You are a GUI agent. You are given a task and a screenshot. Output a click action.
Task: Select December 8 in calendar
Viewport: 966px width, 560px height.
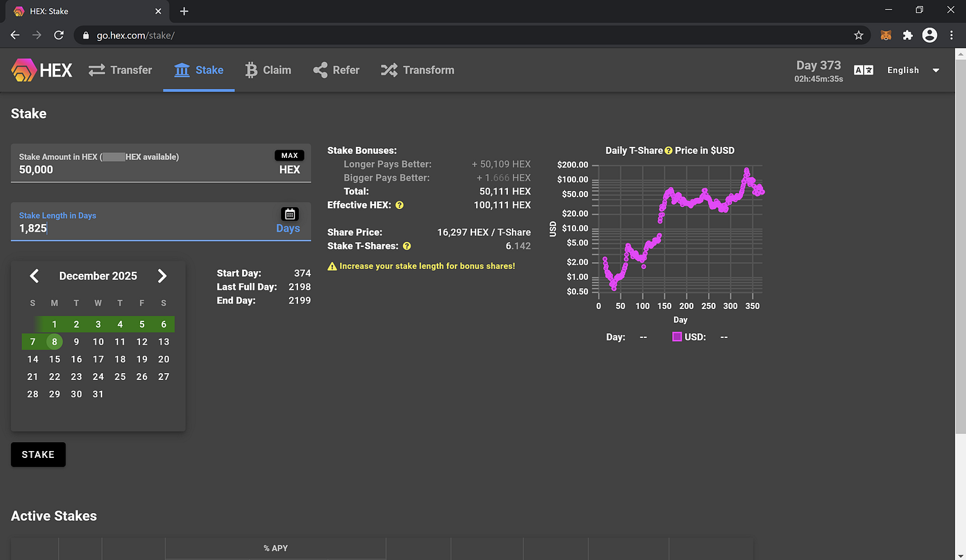(x=55, y=341)
